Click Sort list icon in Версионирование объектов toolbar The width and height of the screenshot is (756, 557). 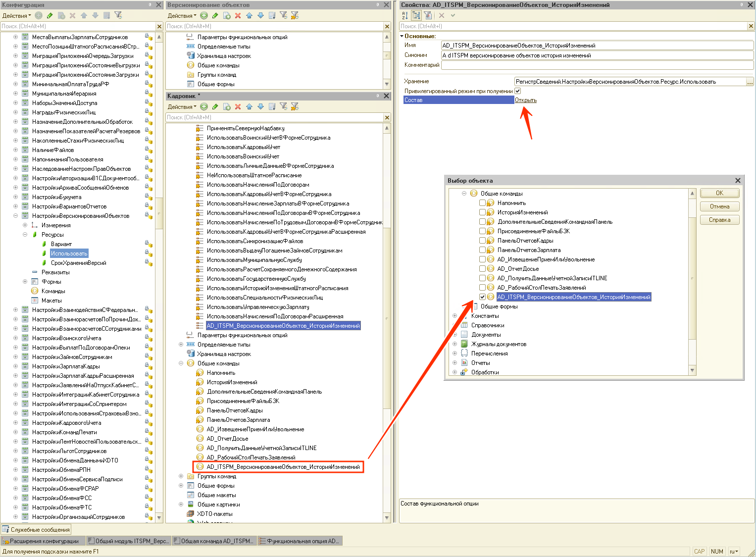pyautogui.click(x=272, y=15)
